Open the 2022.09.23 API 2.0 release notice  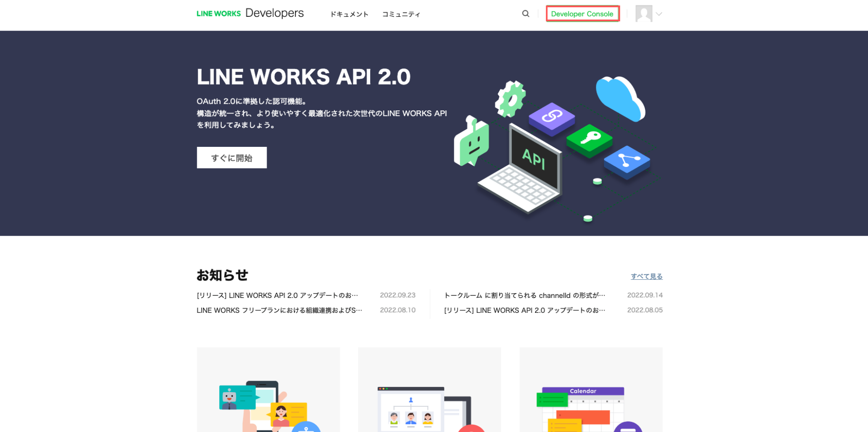point(278,296)
